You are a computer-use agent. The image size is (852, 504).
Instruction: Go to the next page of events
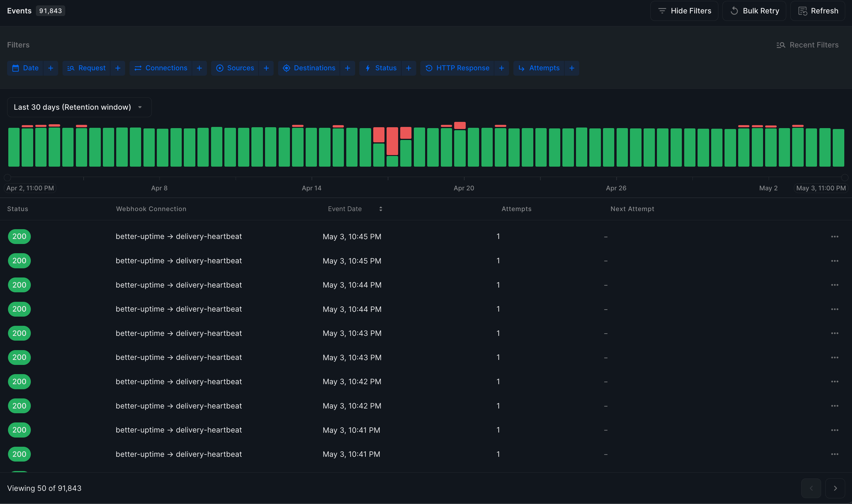pos(836,488)
